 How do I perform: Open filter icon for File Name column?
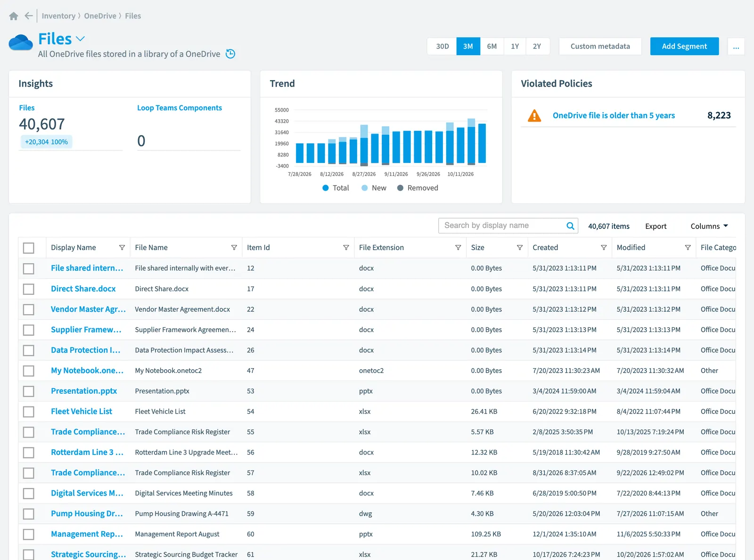(234, 248)
